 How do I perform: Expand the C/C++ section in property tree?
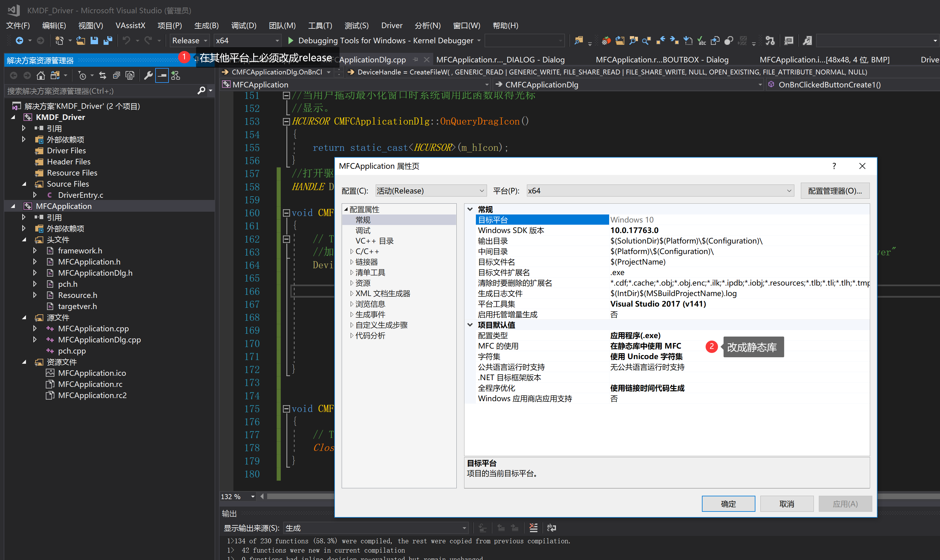click(352, 251)
